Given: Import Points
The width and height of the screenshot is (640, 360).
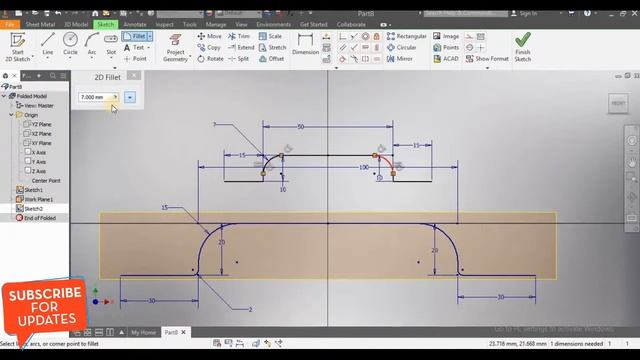Looking at the screenshot, I should coord(446,48).
